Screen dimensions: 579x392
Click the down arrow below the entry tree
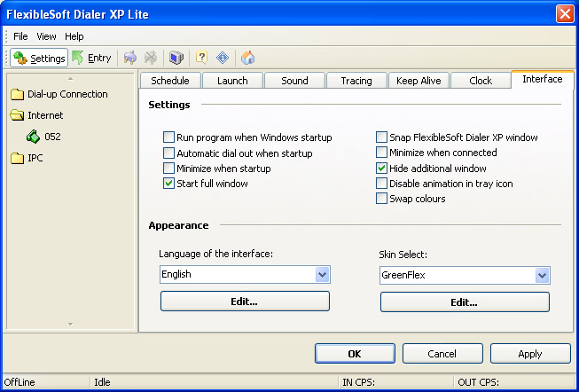tap(71, 325)
